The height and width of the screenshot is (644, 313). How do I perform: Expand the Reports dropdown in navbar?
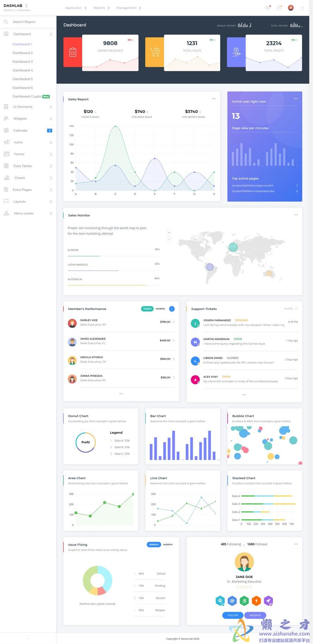coord(101,8)
